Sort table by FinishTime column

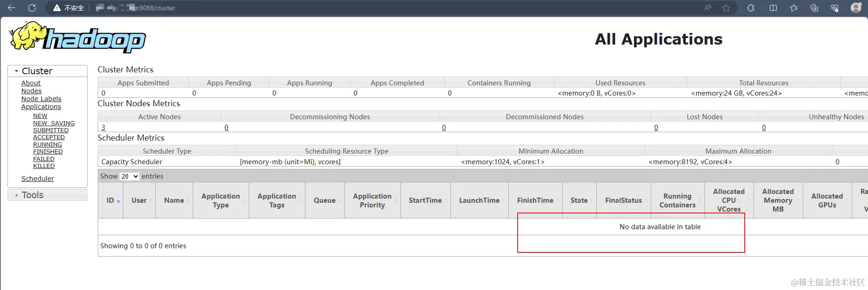[x=535, y=200]
